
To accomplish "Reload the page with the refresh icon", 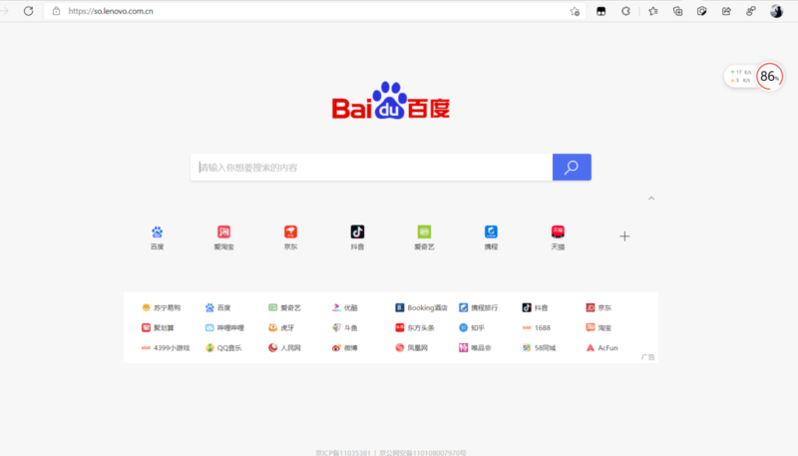I will click(x=28, y=11).
